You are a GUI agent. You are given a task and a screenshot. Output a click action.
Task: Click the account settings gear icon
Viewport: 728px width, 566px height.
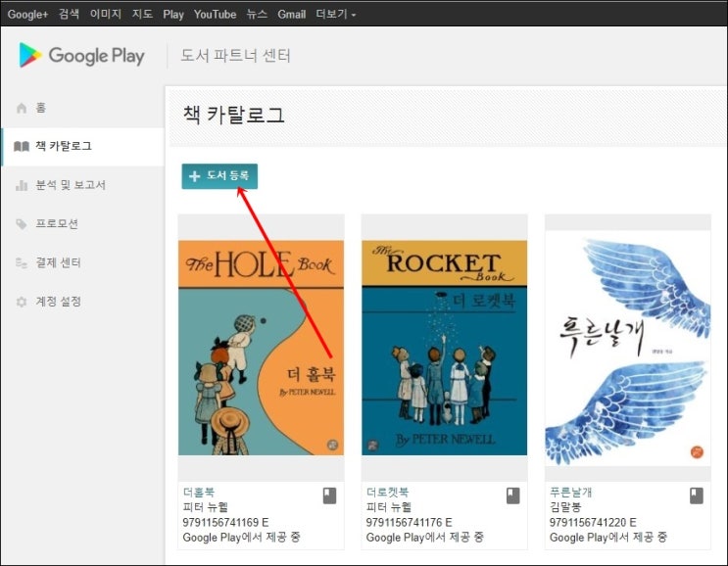(22, 302)
